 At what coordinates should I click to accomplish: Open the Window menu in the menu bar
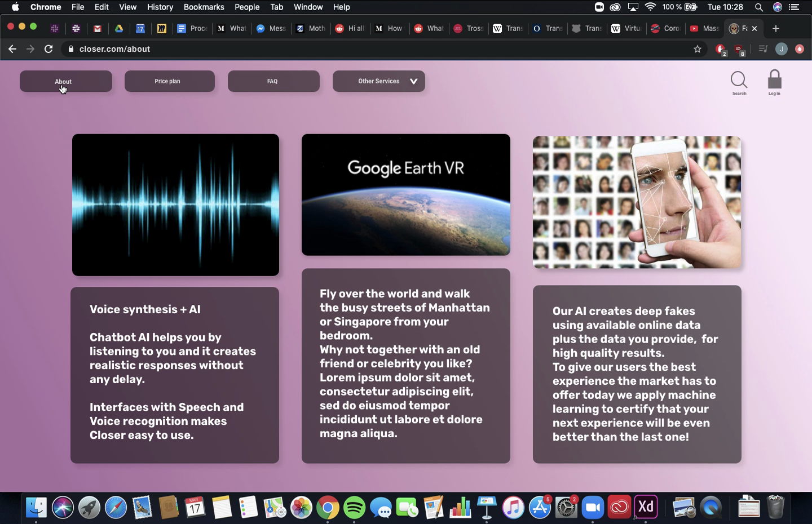point(308,7)
